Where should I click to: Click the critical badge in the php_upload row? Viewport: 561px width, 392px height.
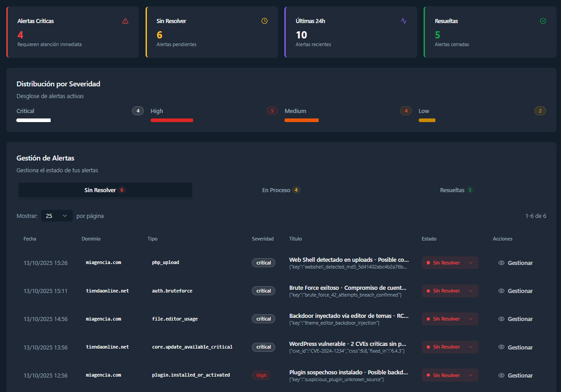[264, 263]
